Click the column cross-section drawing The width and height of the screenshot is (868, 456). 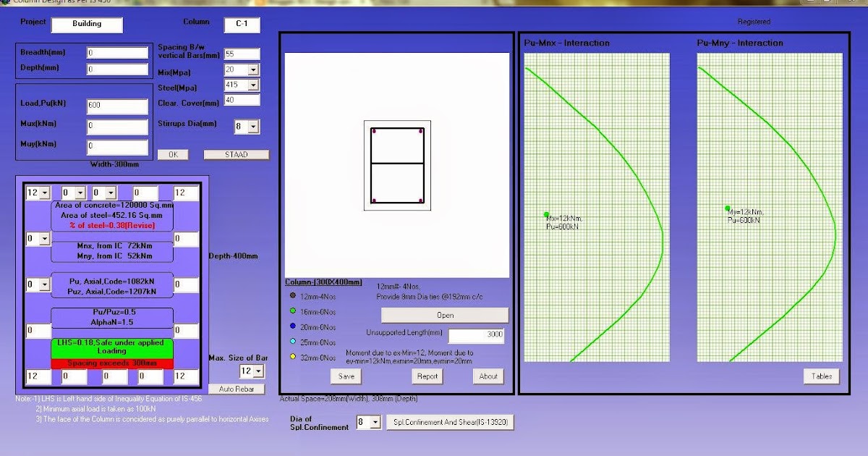pos(397,165)
